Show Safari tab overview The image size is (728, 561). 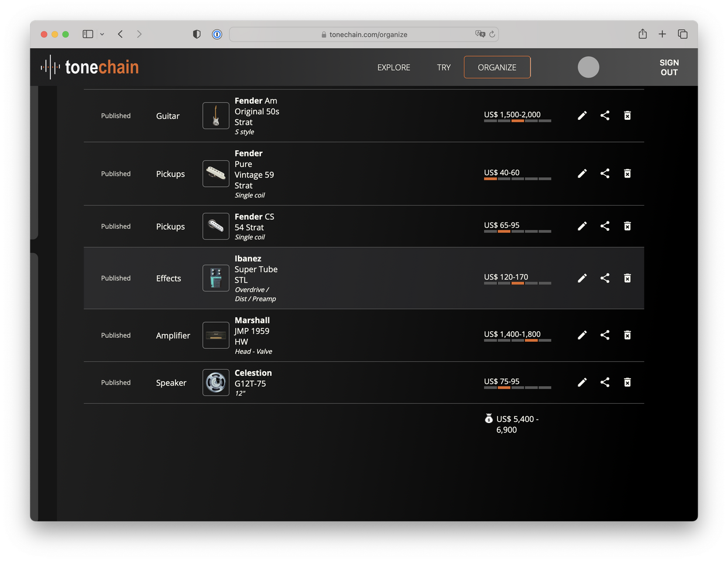pos(682,34)
